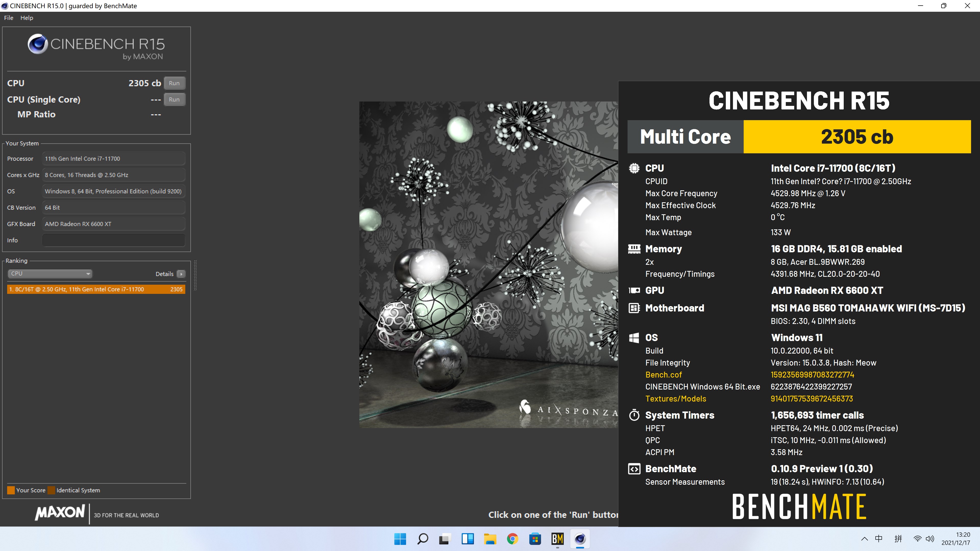The width and height of the screenshot is (980, 551).
Task: Click the Multi Core label in BenchMate panel
Action: point(685,137)
